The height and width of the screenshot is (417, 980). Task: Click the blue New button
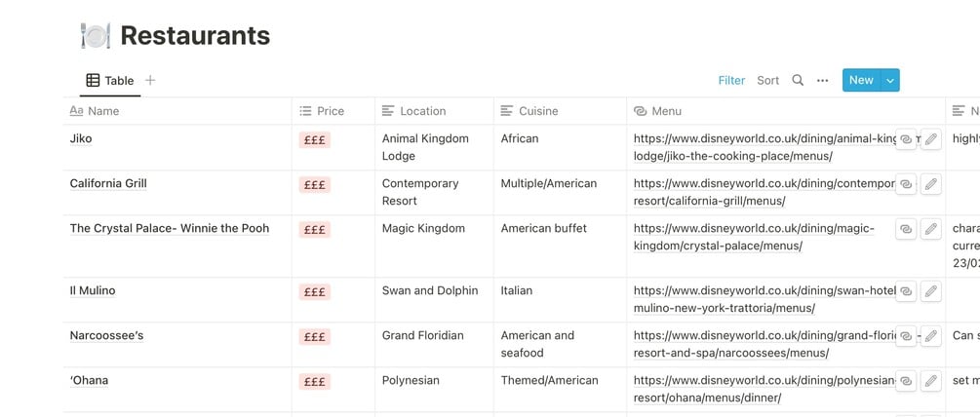pos(860,81)
